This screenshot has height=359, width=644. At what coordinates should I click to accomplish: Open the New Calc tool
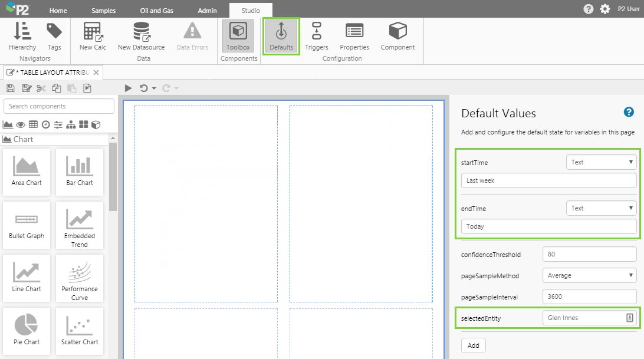point(93,36)
